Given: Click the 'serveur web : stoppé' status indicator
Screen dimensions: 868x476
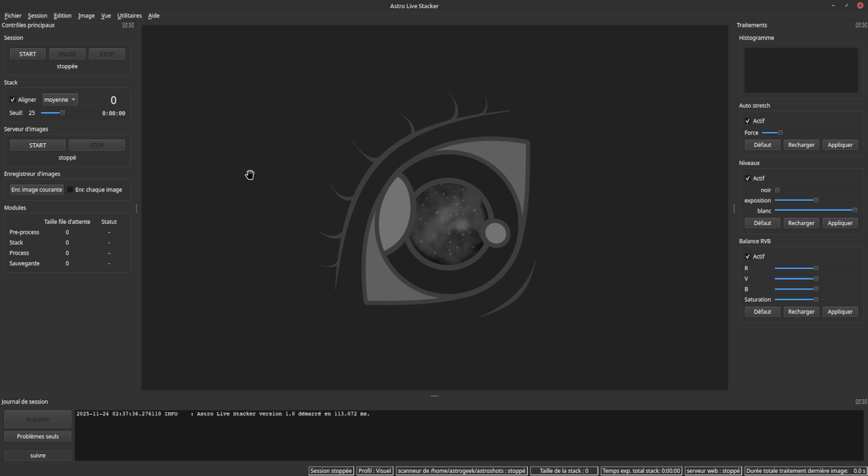Looking at the screenshot, I should coord(713,470).
